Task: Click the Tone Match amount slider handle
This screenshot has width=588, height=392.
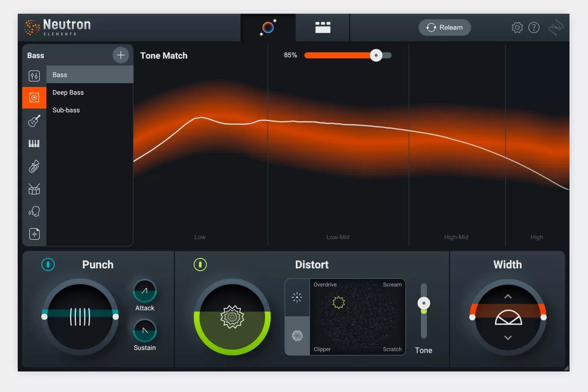Action: [x=376, y=55]
